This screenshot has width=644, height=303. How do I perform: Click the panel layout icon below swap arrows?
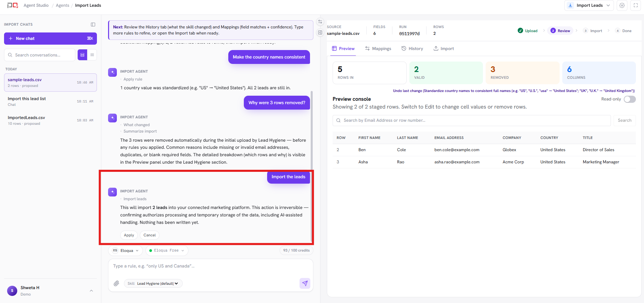coord(320,32)
